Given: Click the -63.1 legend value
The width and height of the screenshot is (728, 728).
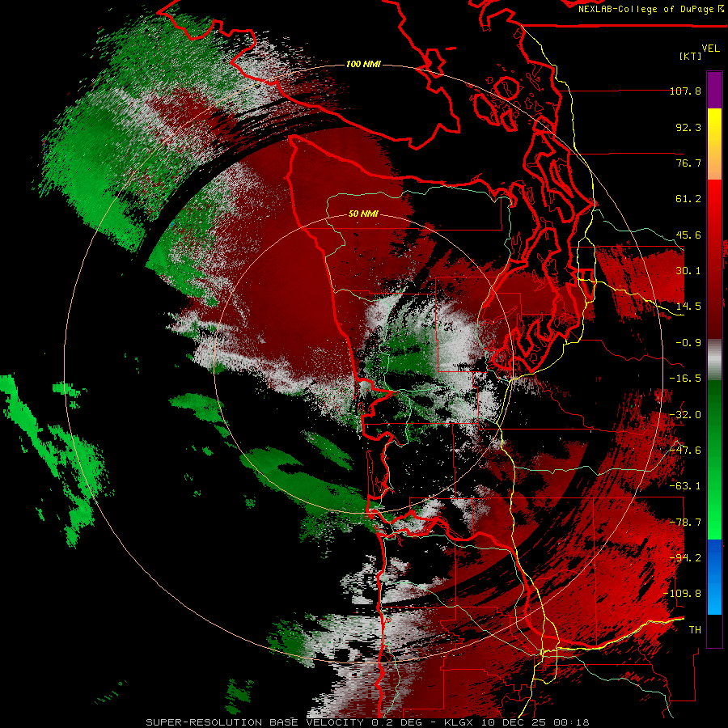Looking at the screenshot, I should point(685,486).
